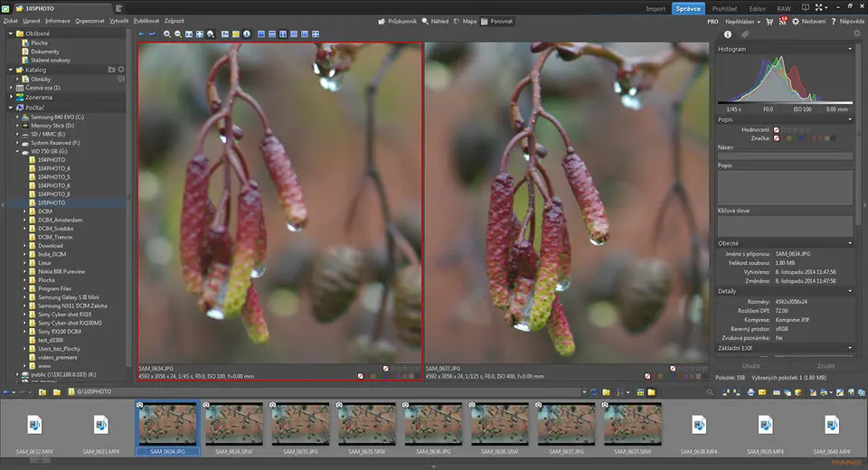Click the zoom in magnifier icon
Screen dimensions: 868x470
167,33
